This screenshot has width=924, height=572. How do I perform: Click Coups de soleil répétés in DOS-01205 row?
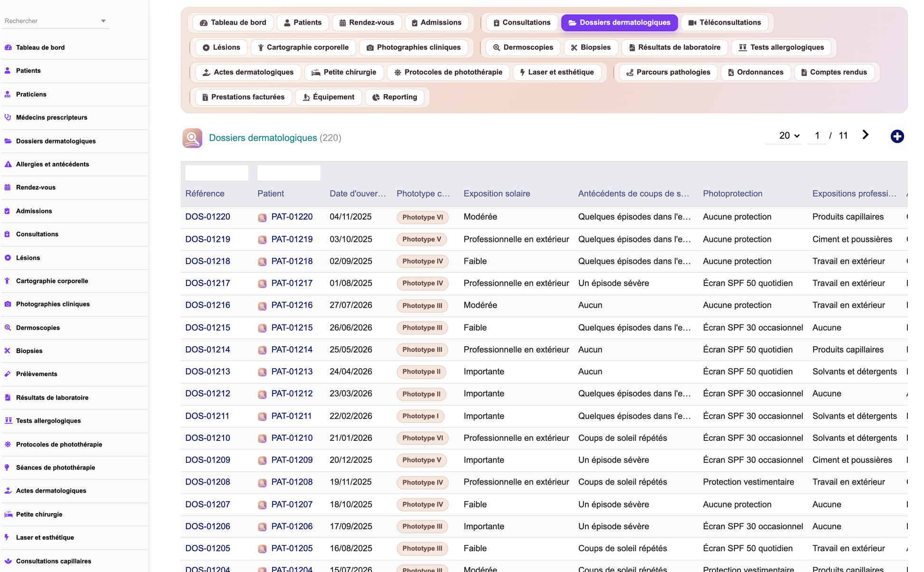coord(622,548)
